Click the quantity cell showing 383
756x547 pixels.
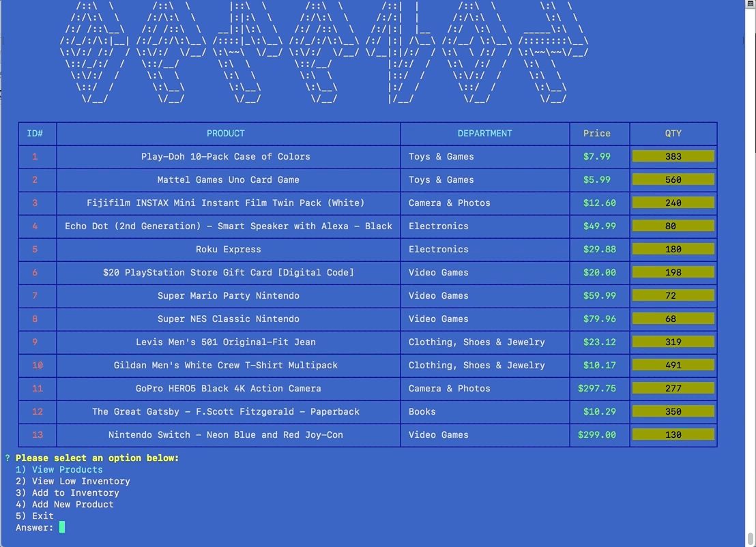[673, 157]
